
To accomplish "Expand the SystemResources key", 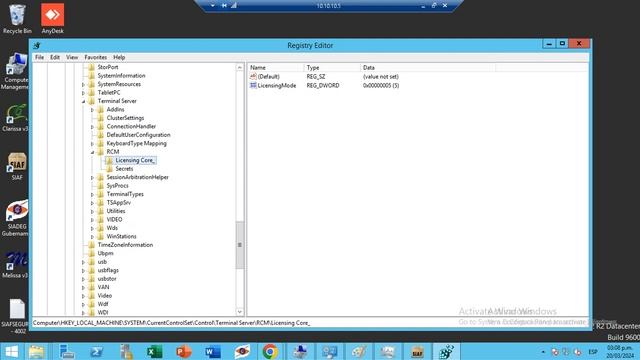I will (x=84, y=84).
